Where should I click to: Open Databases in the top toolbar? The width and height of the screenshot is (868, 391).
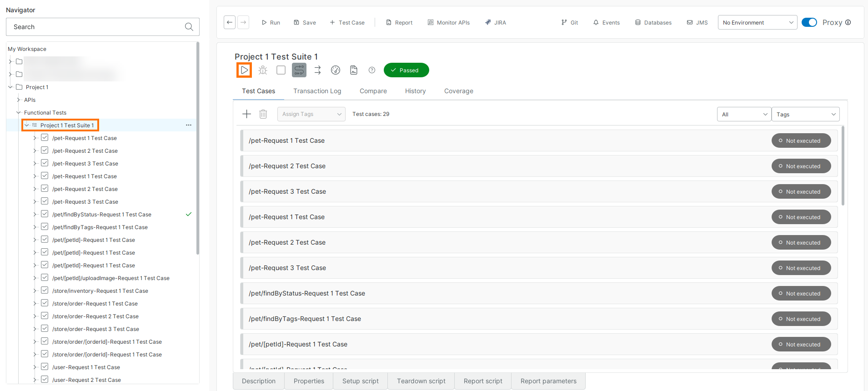[653, 22]
